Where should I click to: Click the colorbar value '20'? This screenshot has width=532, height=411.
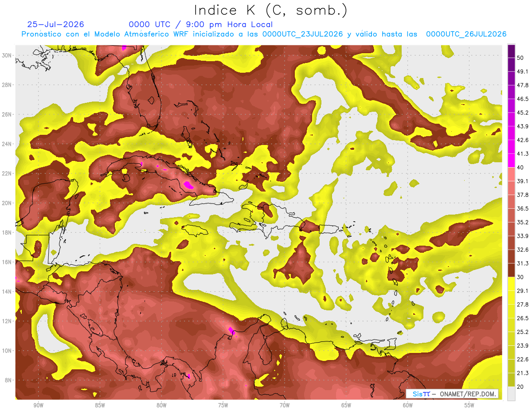pyautogui.click(x=521, y=387)
